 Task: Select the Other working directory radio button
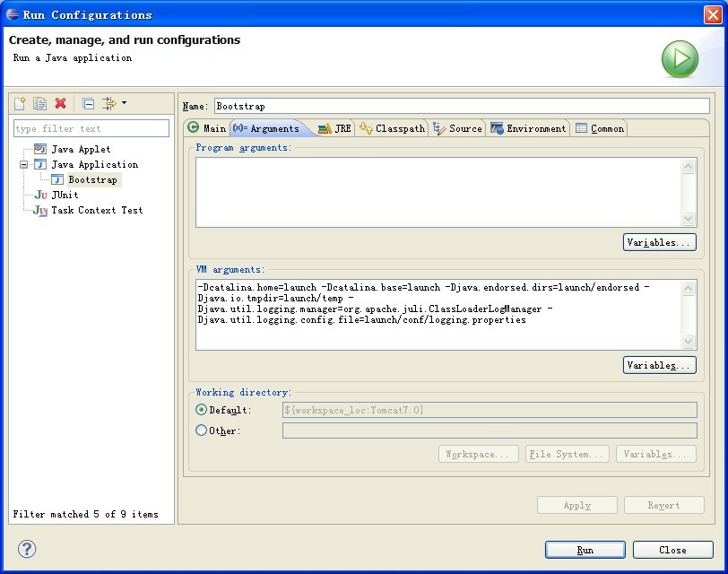pos(201,430)
